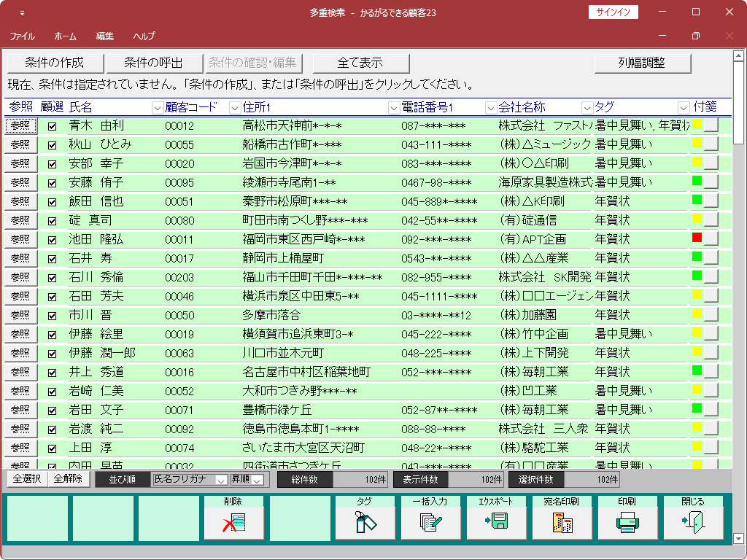
Task: Click company name (有)APT企画
Action: [x=532, y=239]
